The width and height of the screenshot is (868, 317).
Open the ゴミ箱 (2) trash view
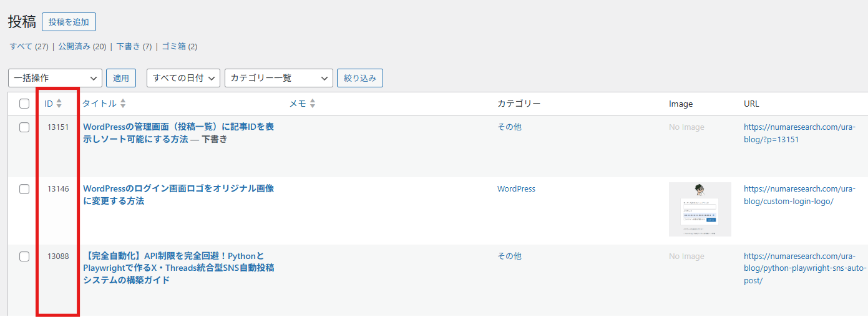tap(179, 47)
